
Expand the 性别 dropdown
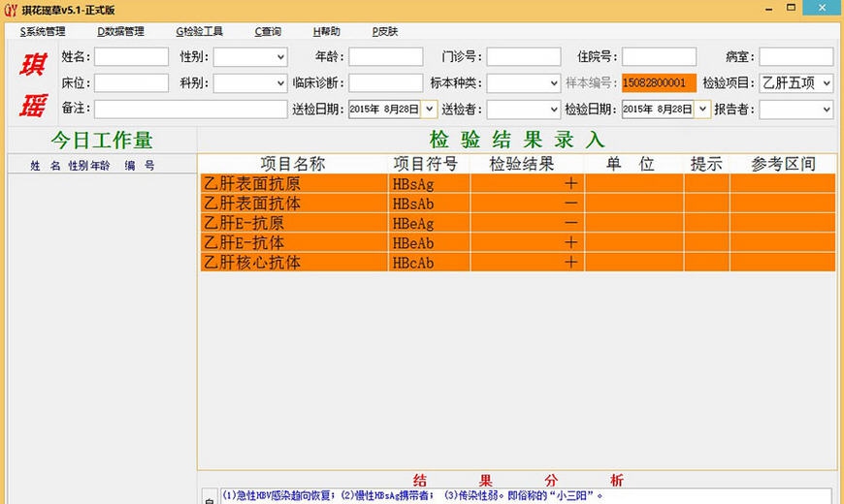[x=280, y=57]
